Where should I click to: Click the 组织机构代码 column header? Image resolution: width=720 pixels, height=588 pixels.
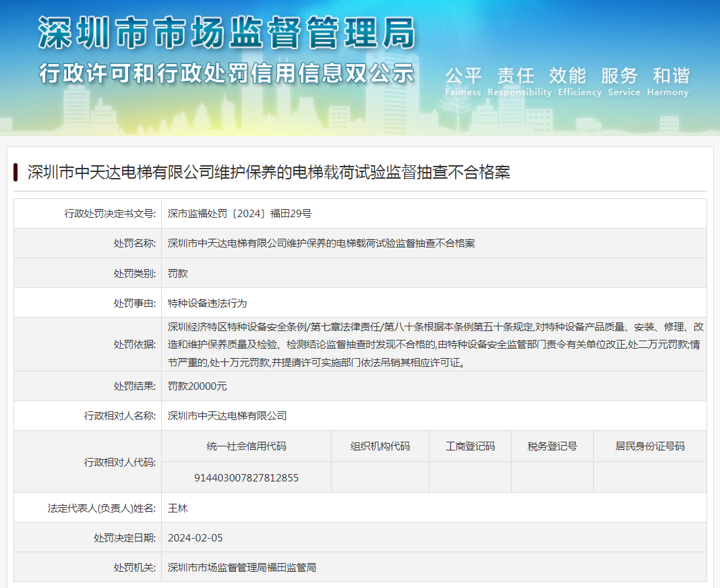(x=380, y=446)
